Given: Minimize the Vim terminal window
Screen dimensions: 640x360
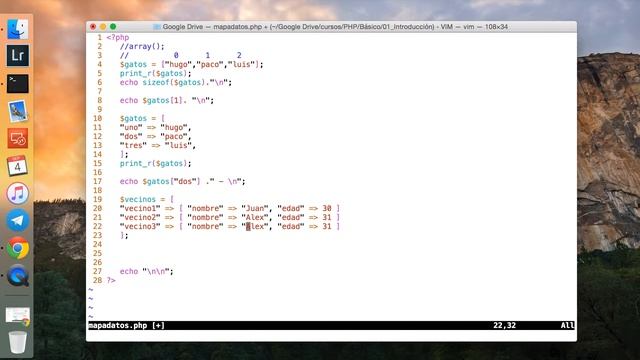Looking at the screenshot, I should click(x=103, y=27).
